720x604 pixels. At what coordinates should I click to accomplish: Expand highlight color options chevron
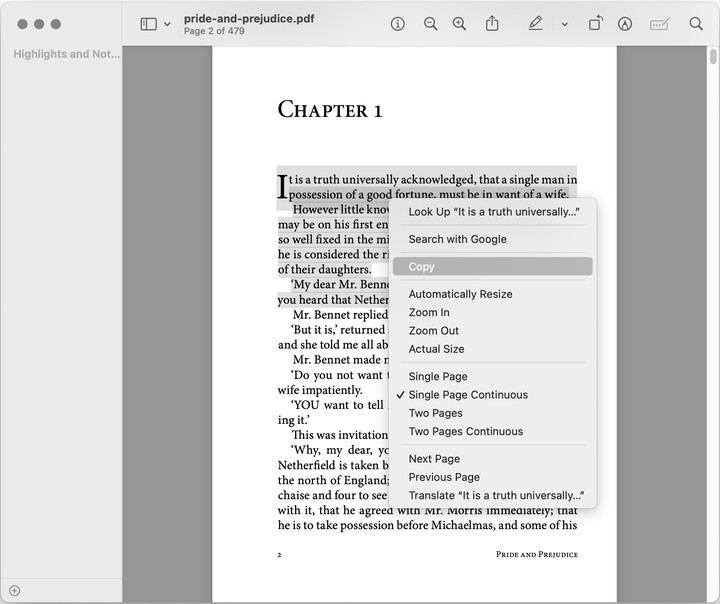(564, 24)
